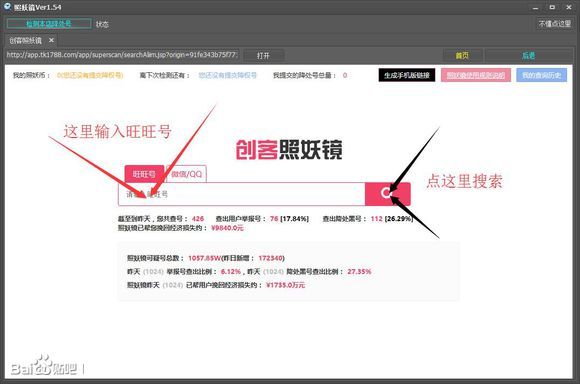The height and width of the screenshot is (384, 580).
Task: Click the 不懂点这里 help button
Action: click(554, 24)
